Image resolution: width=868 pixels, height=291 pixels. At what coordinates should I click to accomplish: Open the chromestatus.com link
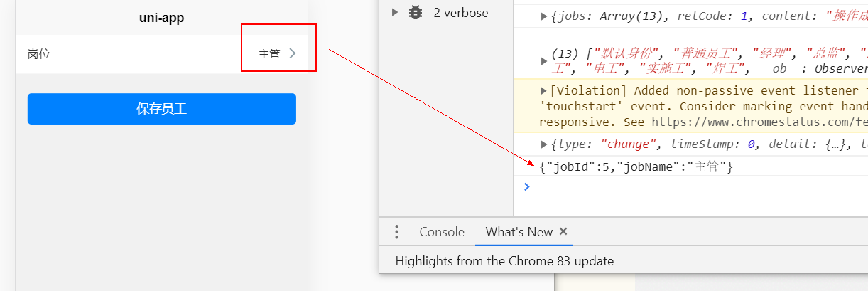(759, 122)
